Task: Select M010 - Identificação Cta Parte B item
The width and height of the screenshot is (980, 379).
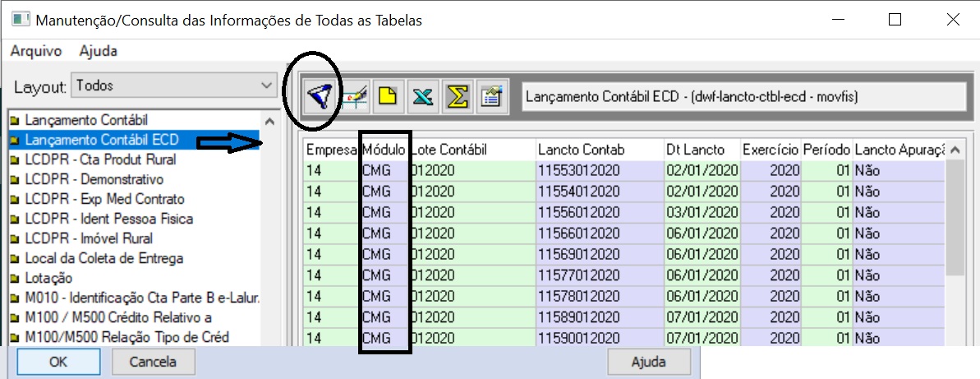Action: [x=142, y=298]
